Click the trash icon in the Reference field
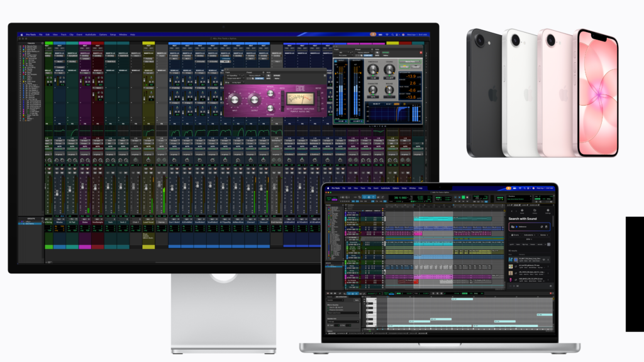This screenshot has height=362, width=644. 547,226
